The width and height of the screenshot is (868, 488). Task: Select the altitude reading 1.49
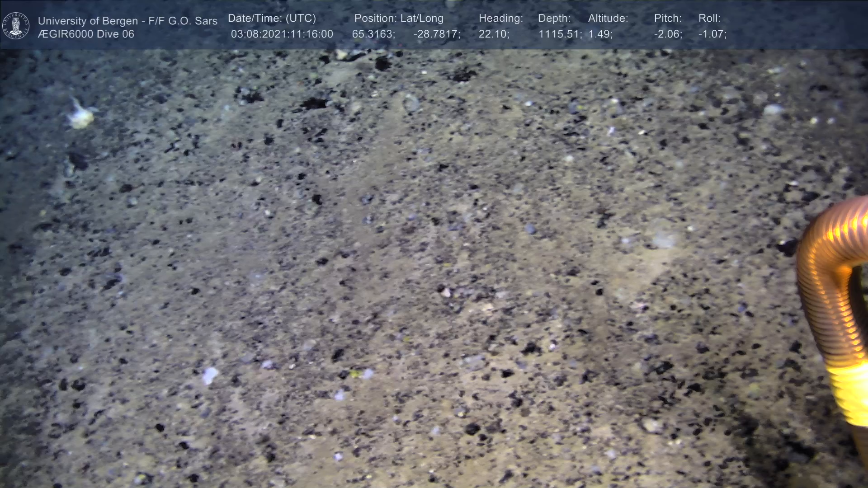600,34
